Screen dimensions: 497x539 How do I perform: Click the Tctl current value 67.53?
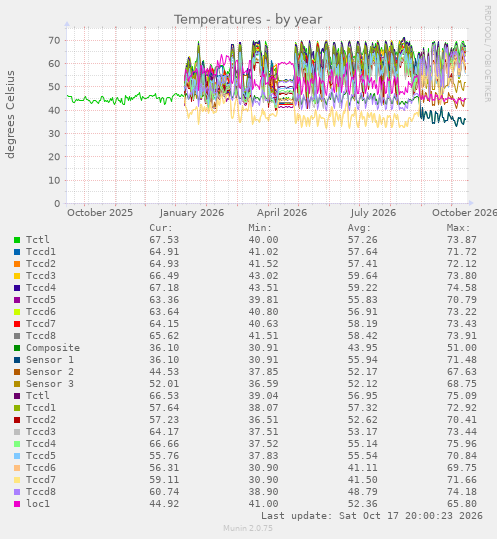click(164, 240)
